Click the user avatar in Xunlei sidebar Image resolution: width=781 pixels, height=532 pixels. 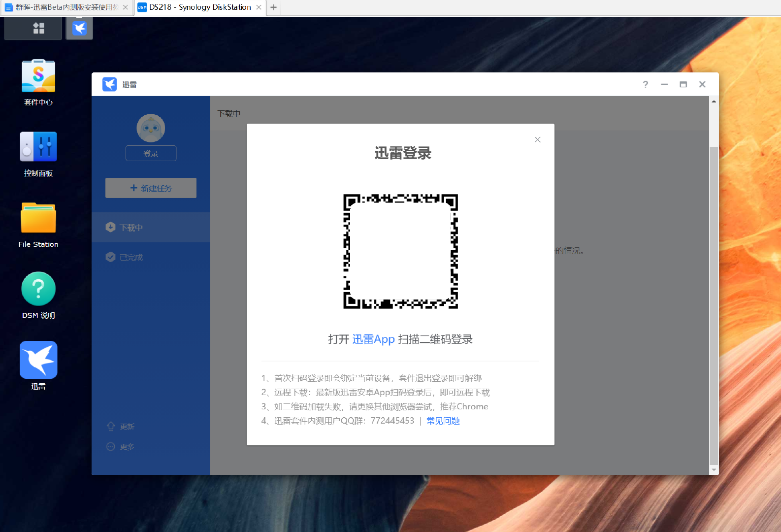(151, 128)
